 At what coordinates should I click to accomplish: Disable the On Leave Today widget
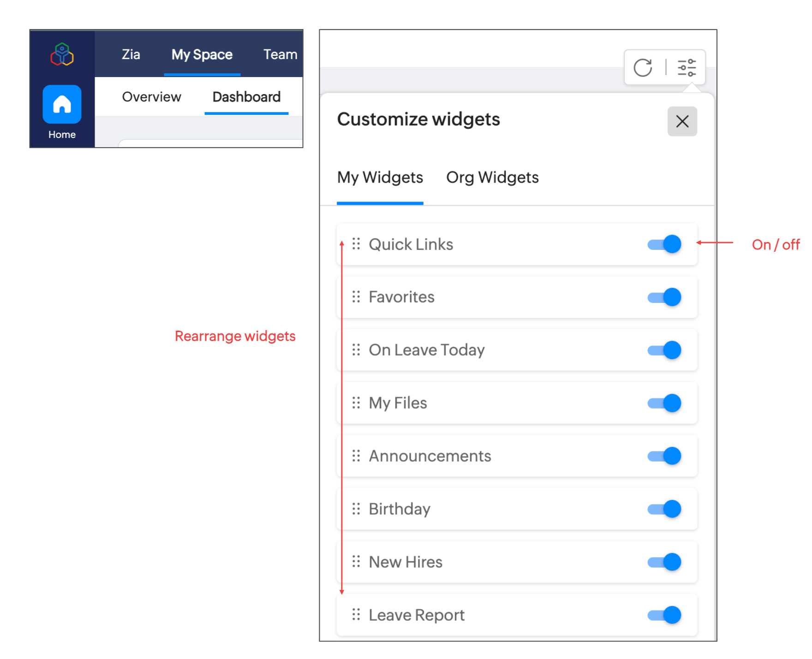coord(664,350)
